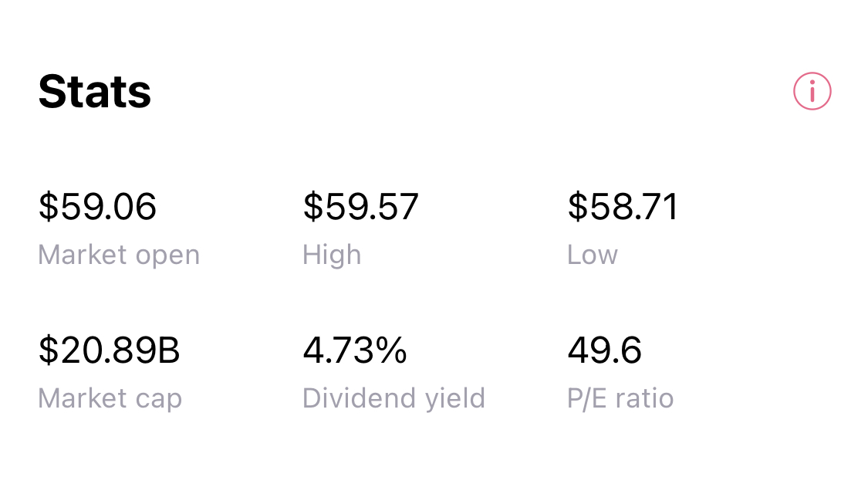Screen dimensions: 868x494
Task: Click the Dividend yield label
Action: tap(393, 398)
